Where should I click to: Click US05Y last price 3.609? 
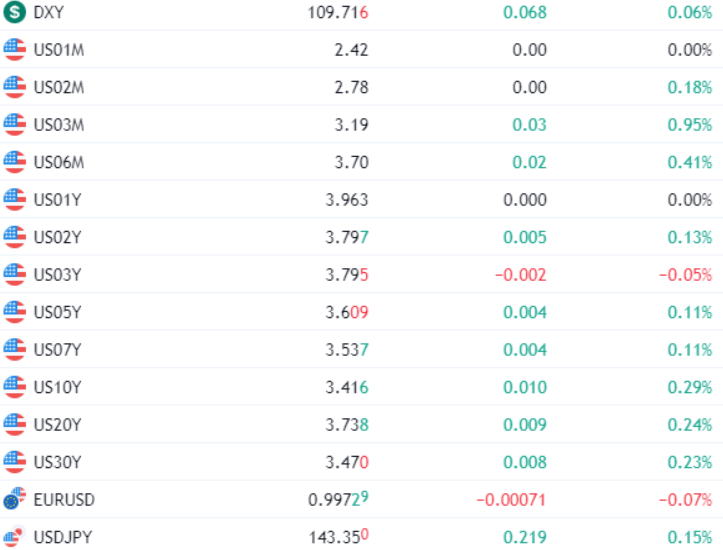347,313
